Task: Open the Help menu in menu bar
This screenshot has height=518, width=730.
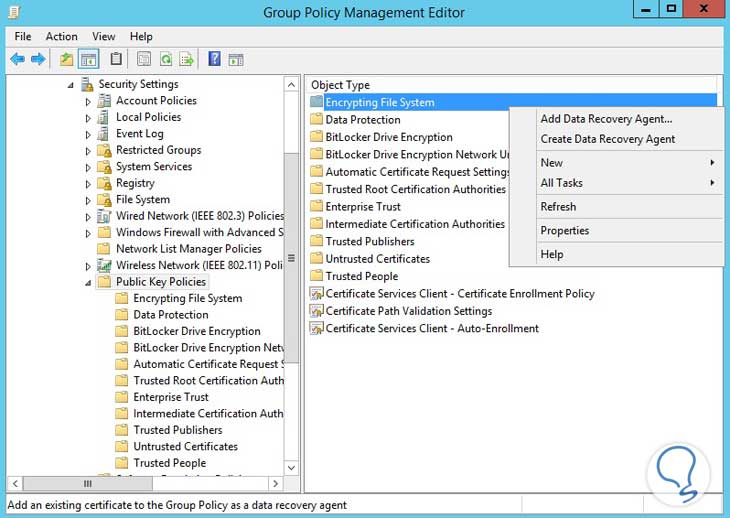Action: click(x=141, y=36)
